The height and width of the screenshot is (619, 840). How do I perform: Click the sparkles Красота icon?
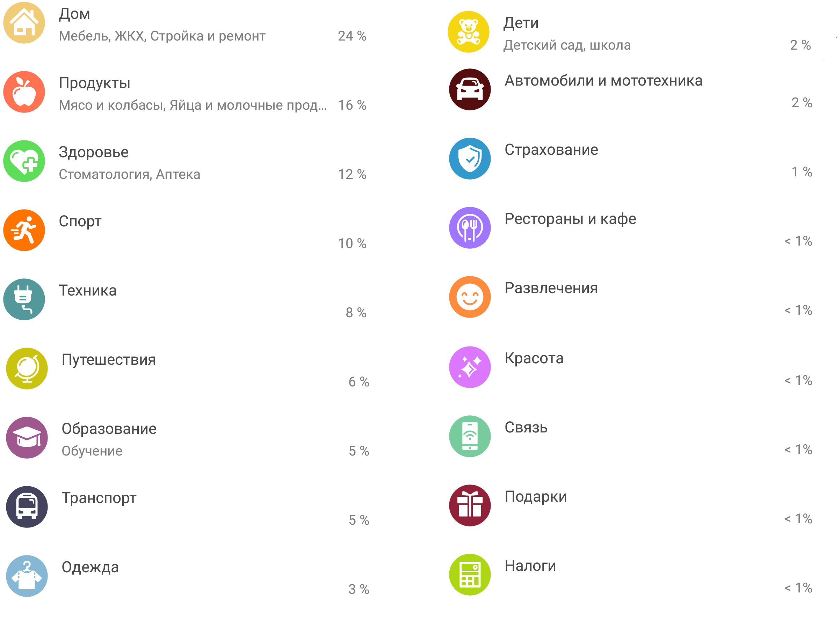470,367
